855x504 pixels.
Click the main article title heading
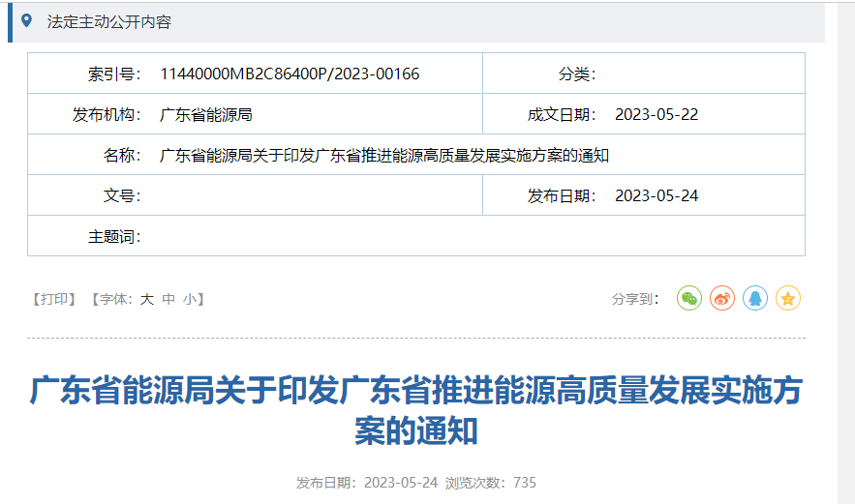click(416, 411)
